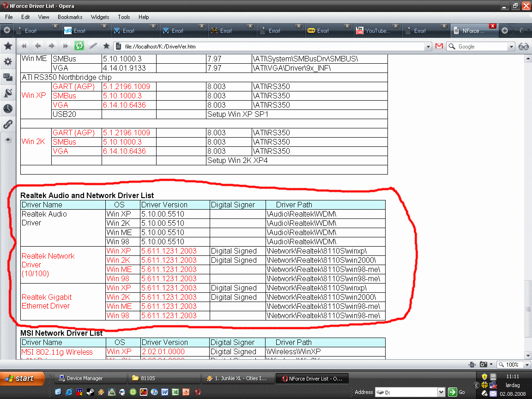Image resolution: width=532 pixels, height=399 pixels.
Task: Launch Internet Explorer from quick launch
Action: point(68,392)
